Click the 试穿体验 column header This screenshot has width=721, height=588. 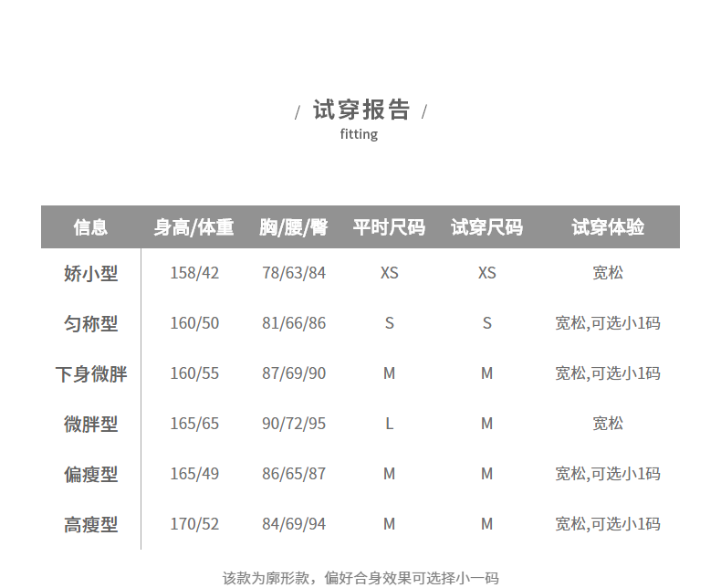(608, 227)
